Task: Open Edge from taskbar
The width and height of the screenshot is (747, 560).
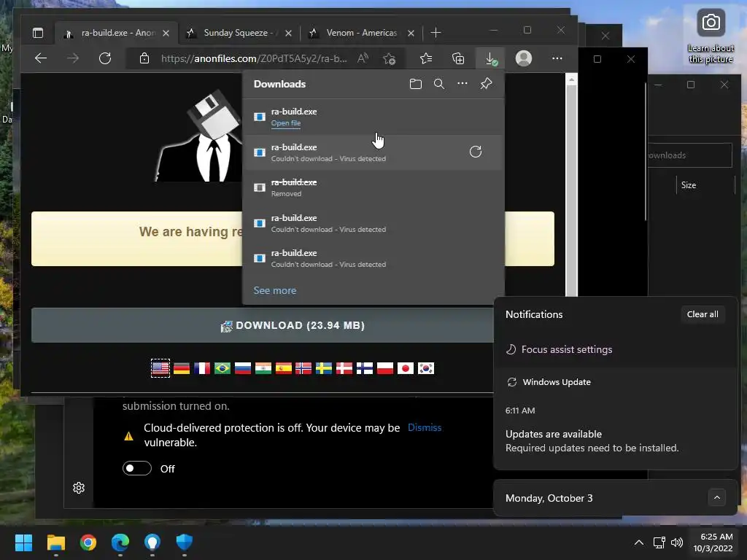Action: [120, 542]
